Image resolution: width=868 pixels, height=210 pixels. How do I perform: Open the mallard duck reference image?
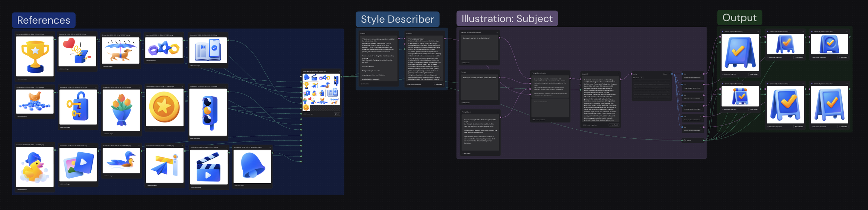point(122,161)
